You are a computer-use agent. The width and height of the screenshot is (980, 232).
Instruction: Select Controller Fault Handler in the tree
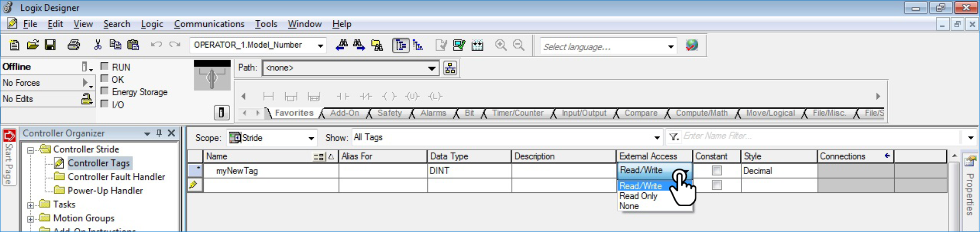[116, 177]
